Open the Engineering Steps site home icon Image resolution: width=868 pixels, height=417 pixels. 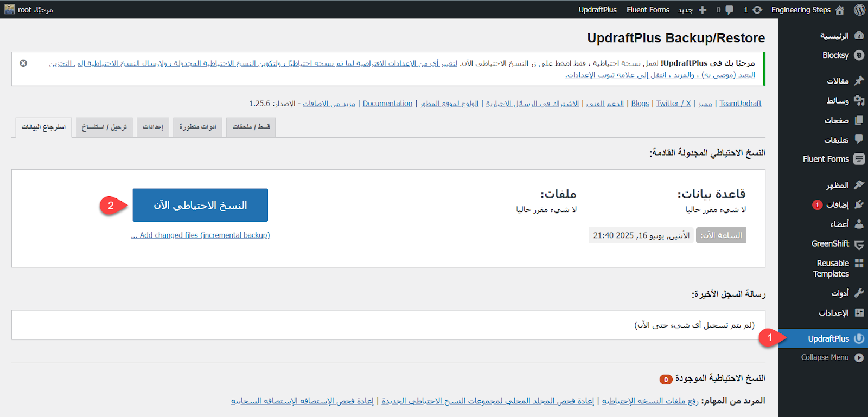pyautogui.click(x=840, y=10)
